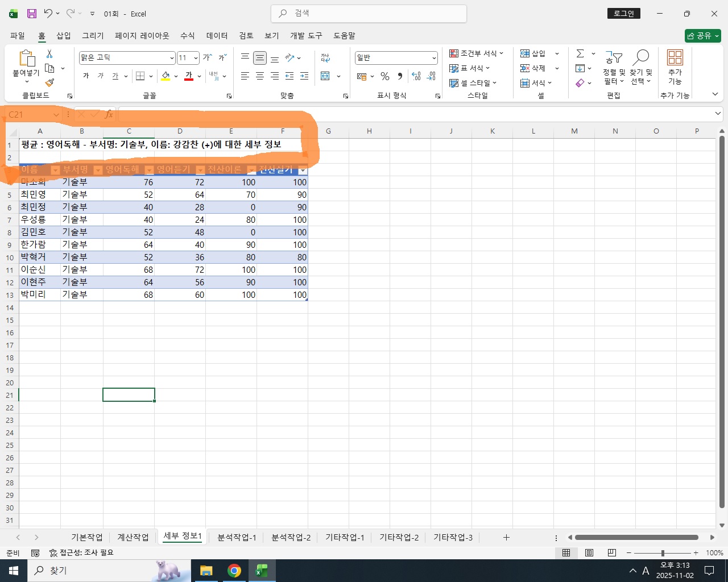The height and width of the screenshot is (582, 728).
Task: Click the 로그인 sign-in button
Action: (624, 14)
